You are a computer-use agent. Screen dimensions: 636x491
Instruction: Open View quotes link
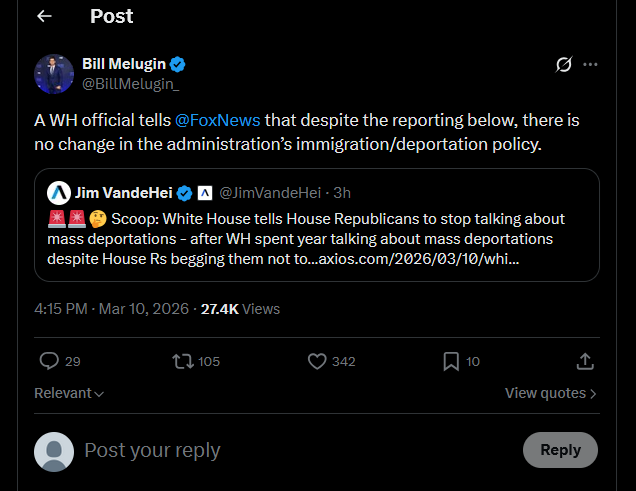pyautogui.click(x=550, y=393)
